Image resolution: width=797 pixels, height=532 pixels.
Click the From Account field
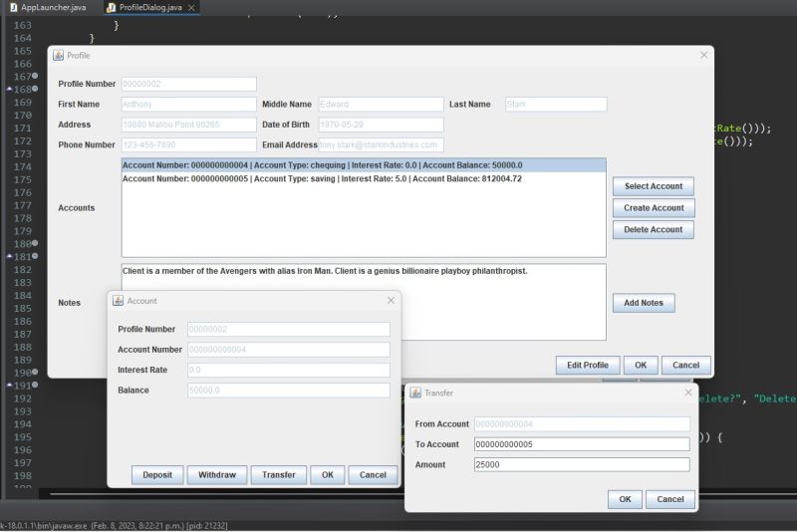click(582, 424)
